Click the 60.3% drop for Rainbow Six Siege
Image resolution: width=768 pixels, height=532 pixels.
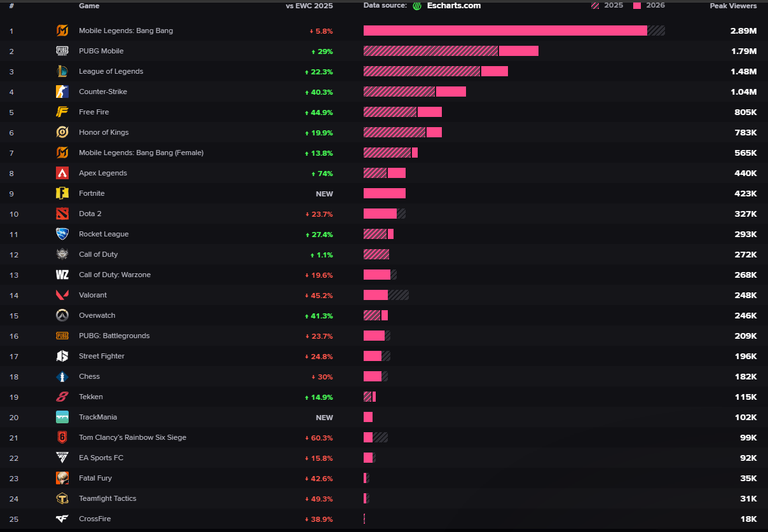(319, 438)
